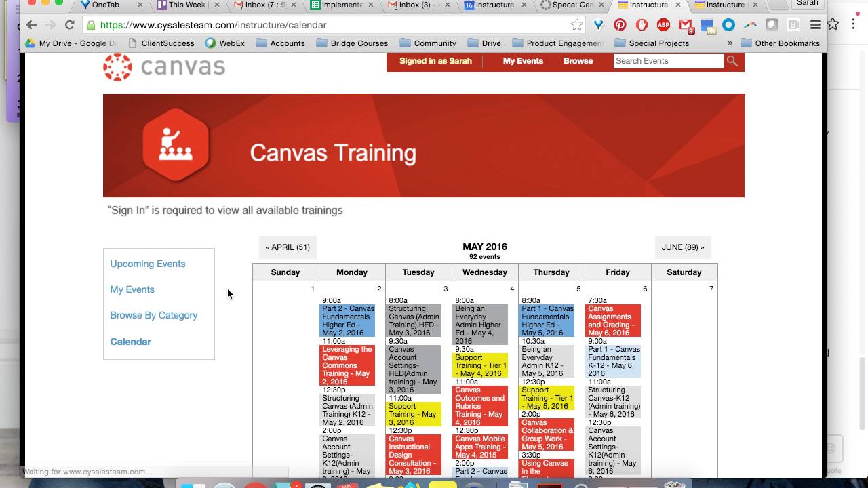The image size is (868, 488).
Task: Open Structuring Canvas-K12 (Admin training) May 6 event
Action: (x=613, y=402)
